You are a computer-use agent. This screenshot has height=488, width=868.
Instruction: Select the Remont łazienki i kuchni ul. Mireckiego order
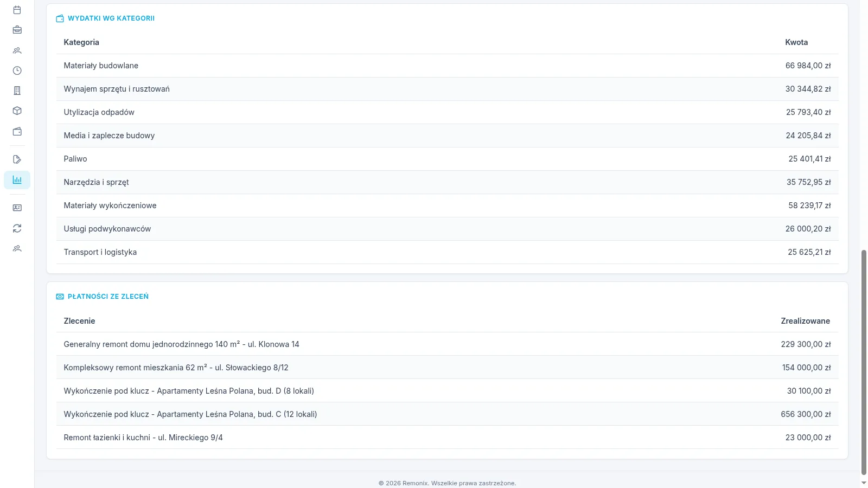(x=447, y=438)
